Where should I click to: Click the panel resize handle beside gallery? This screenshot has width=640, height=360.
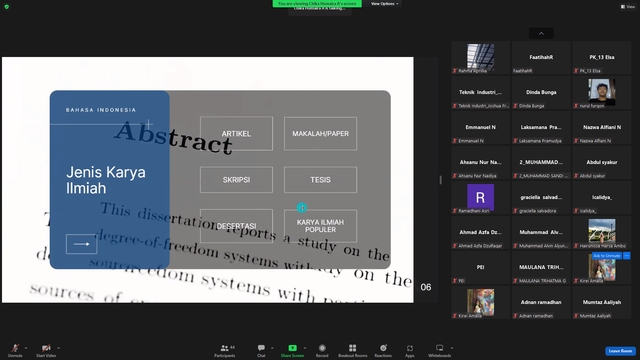tap(440, 180)
